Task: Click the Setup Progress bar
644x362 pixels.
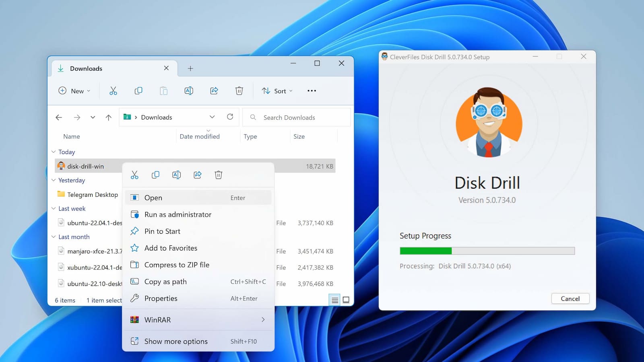Action: click(x=487, y=251)
